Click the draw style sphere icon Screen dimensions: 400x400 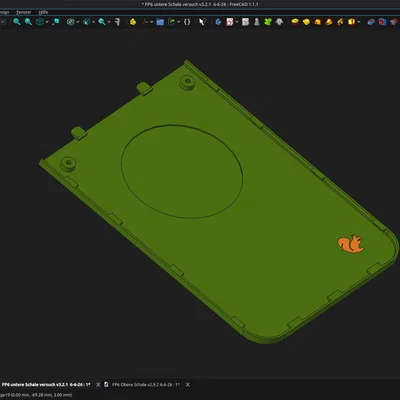[x=71, y=22]
